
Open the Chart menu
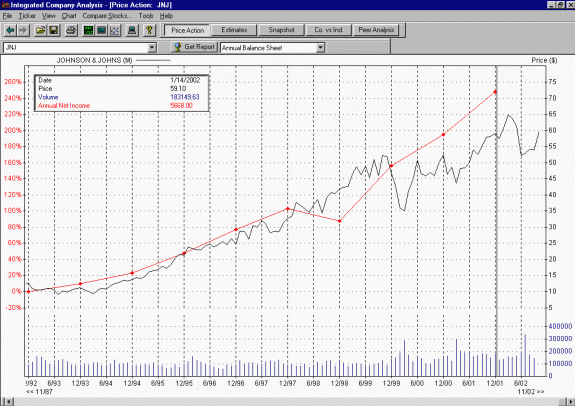[69, 16]
